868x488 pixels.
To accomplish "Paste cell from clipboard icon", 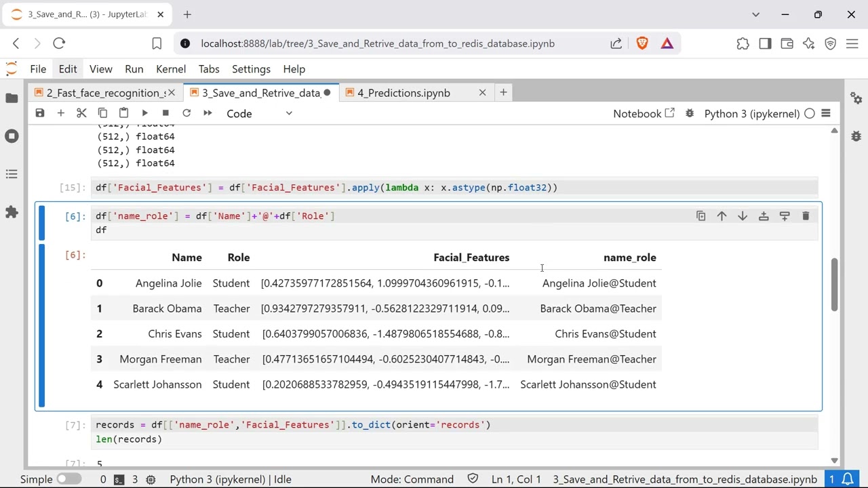I will (123, 113).
